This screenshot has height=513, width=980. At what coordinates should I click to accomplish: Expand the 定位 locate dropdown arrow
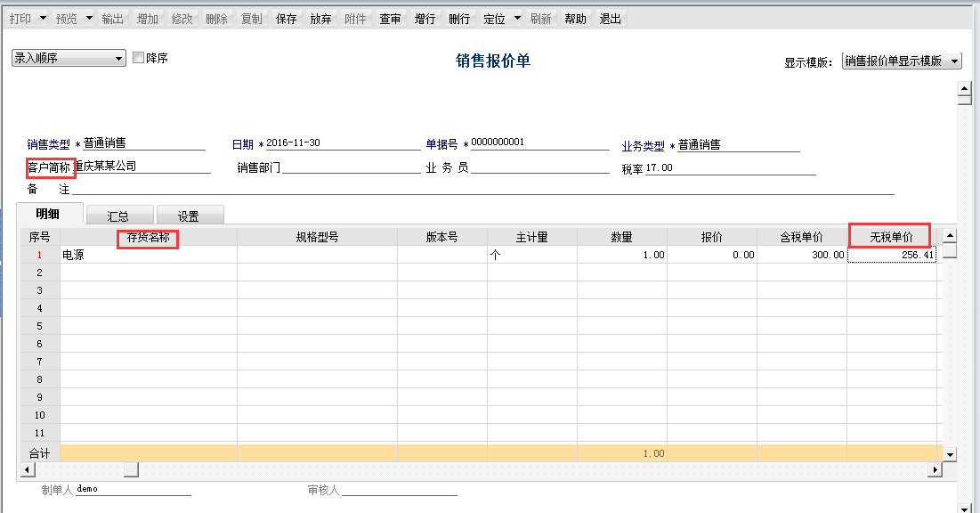(x=516, y=18)
